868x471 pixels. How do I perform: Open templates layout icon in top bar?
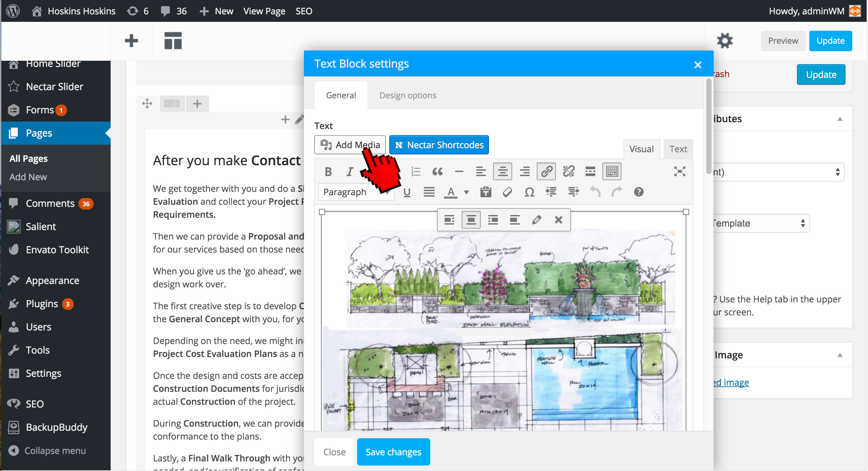(x=173, y=41)
